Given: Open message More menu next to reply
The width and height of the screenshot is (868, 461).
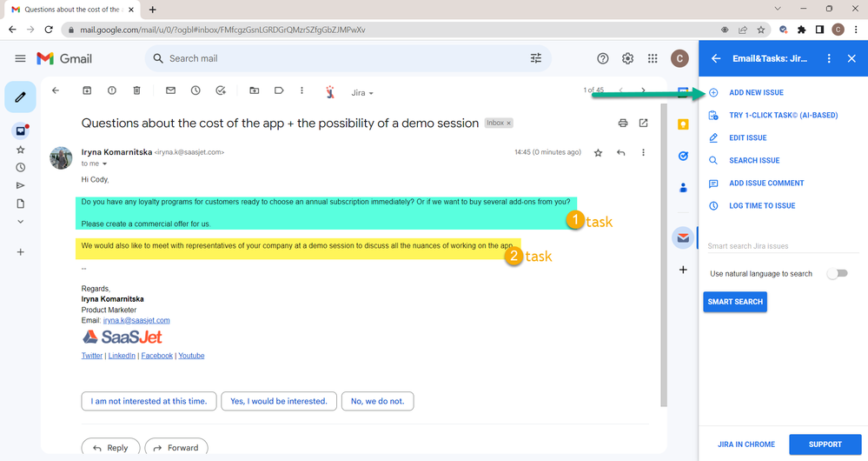Looking at the screenshot, I should (x=643, y=152).
